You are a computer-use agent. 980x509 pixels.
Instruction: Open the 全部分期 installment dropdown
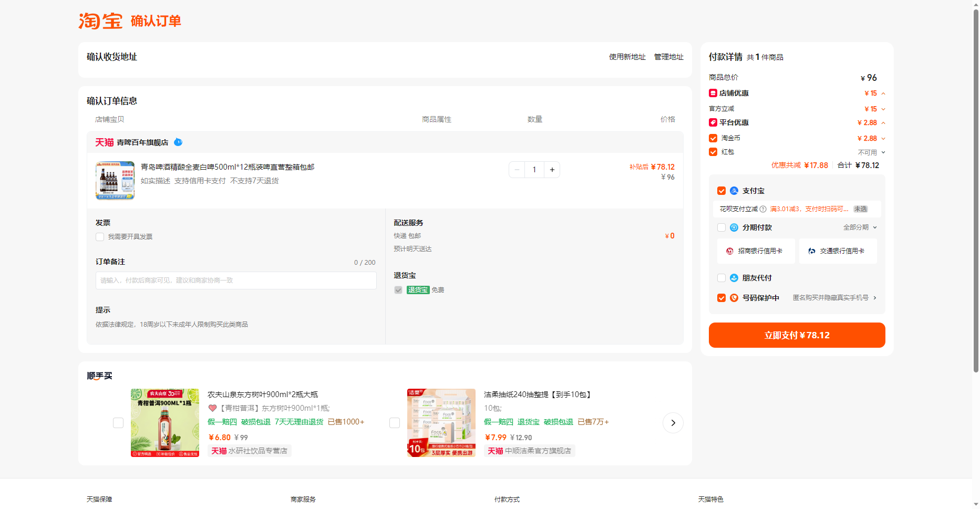click(860, 227)
